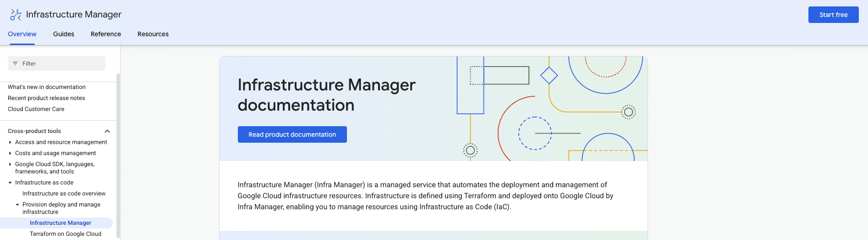
Task: Click the Infrastructure Manager product logo icon
Action: (16, 15)
